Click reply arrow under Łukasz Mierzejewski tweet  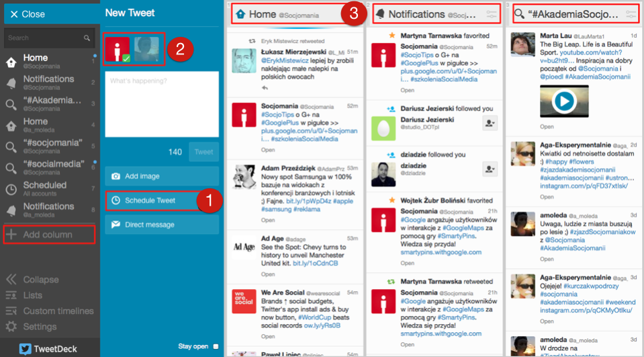coord(265,88)
